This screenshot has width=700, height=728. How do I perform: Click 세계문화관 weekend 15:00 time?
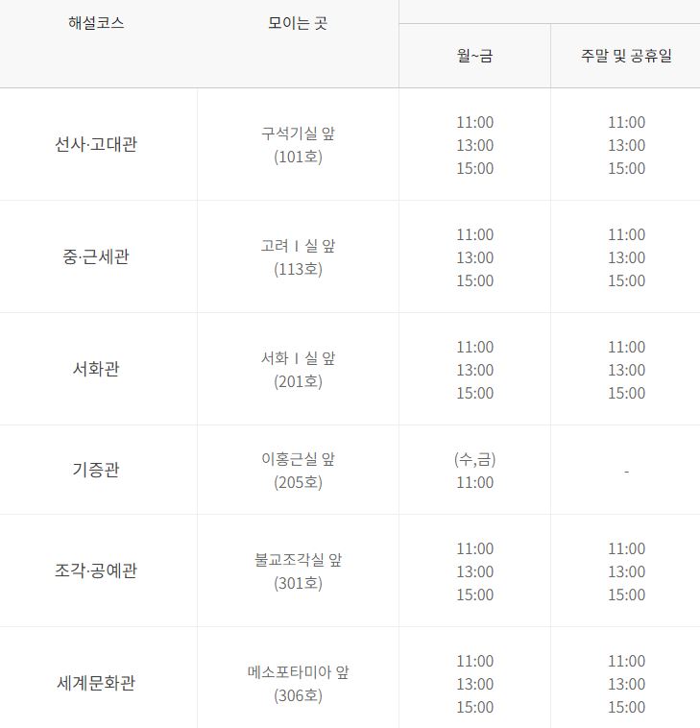coord(626,707)
